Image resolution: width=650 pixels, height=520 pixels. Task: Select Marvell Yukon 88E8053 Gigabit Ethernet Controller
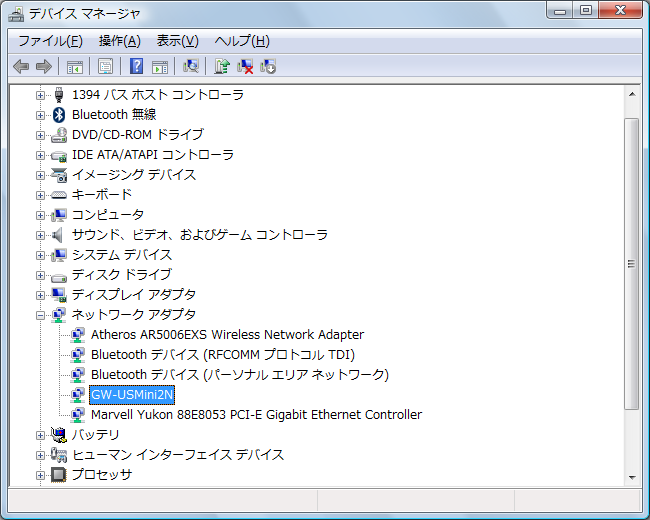(257, 415)
